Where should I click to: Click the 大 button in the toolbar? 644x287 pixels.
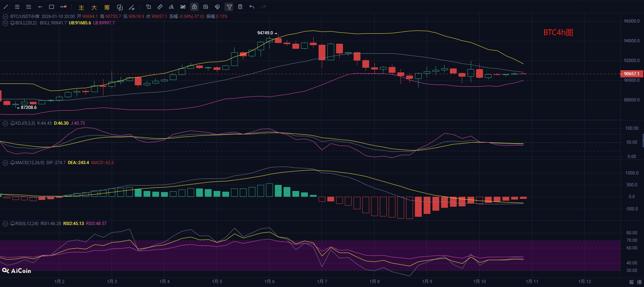click(94, 8)
